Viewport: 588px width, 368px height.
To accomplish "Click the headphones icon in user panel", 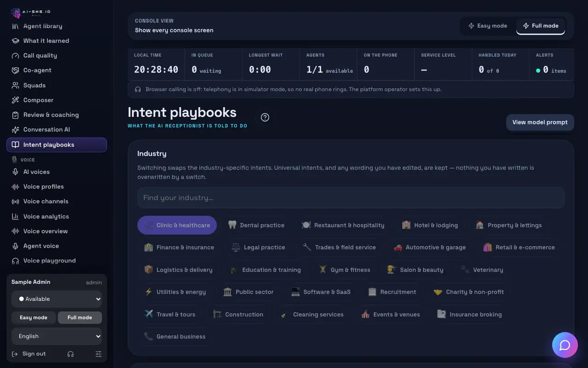I will [x=70, y=354].
